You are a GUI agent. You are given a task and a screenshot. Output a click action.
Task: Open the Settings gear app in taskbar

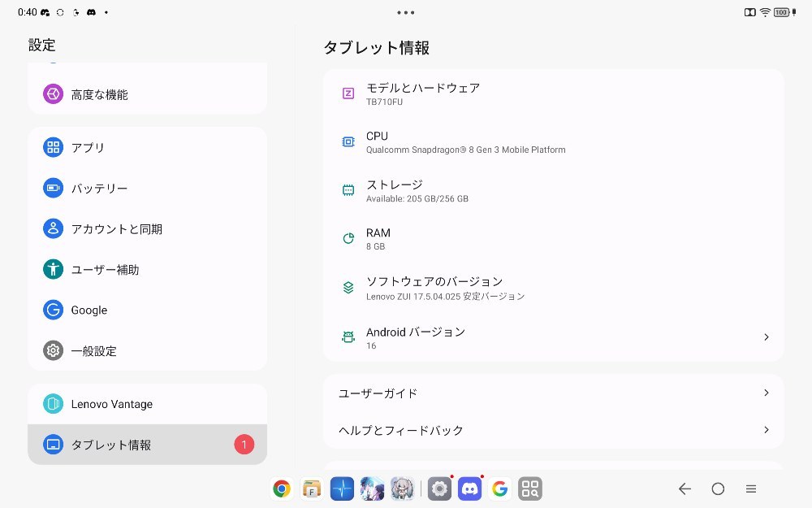439,488
